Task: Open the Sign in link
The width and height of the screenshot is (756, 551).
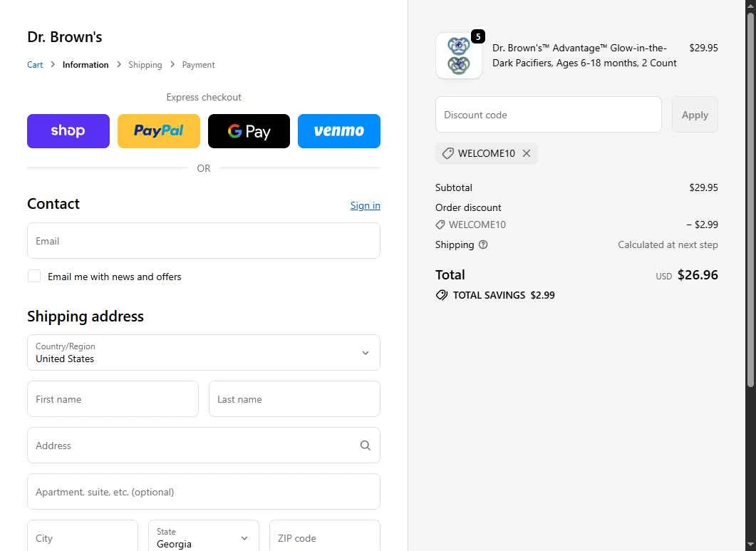Action: (365, 205)
